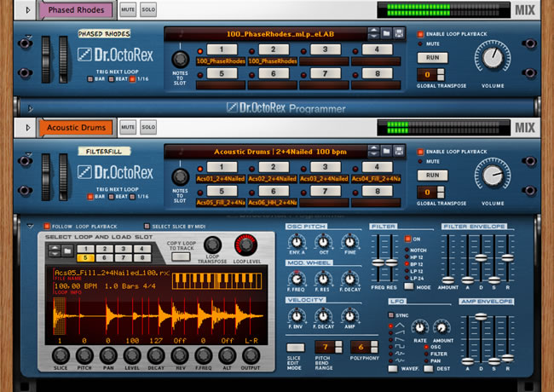The width and height of the screenshot is (554, 392).
Task: Change Pitch Bend Range value 7
Action: click(x=338, y=347)
